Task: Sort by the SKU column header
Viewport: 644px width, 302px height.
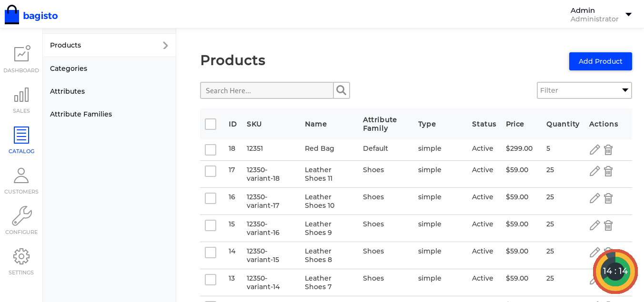Action: tap(254, 124)
